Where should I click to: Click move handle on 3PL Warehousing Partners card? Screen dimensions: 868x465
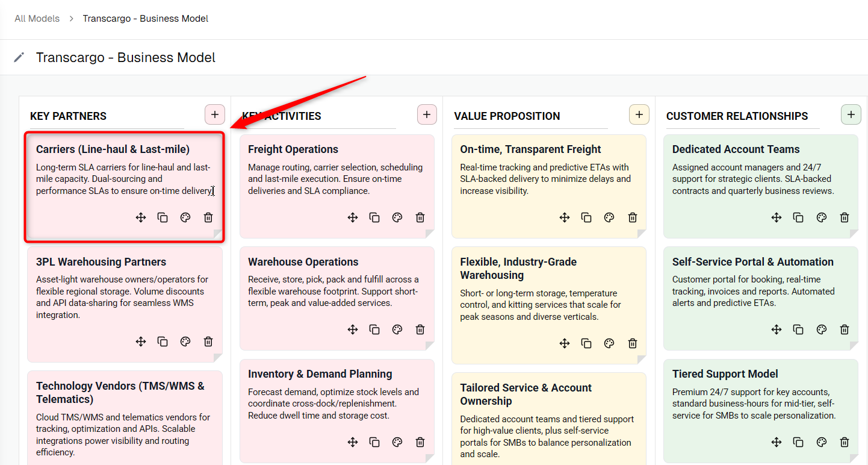tap(141, 342)
